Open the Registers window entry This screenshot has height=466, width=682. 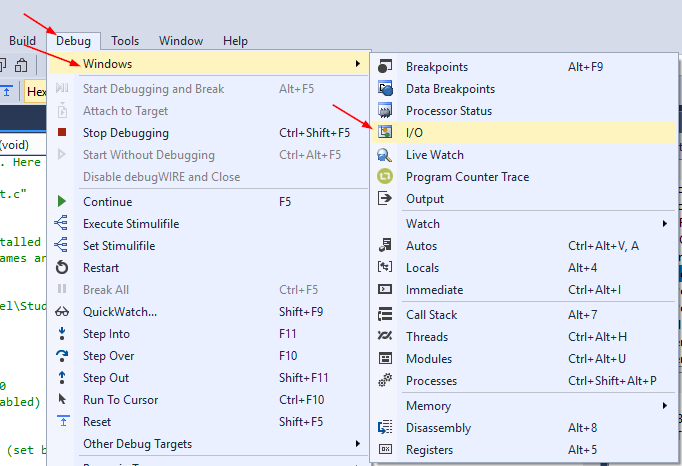click(x=524, y=449)
